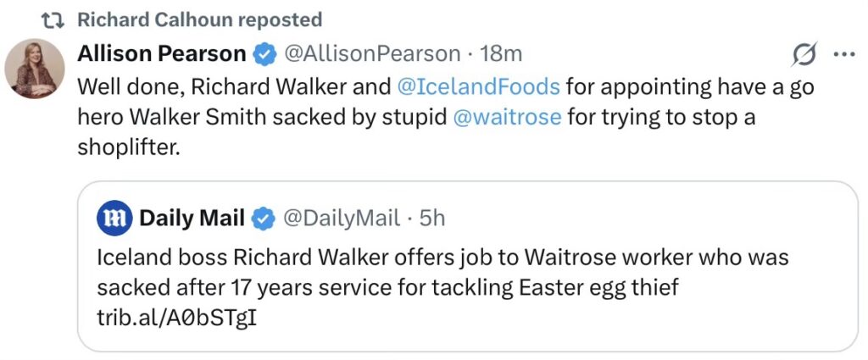The height and width of the screenshot is (360, 868).
Task: Click the Daily Mail logo avatar
Action: [114, 219]
